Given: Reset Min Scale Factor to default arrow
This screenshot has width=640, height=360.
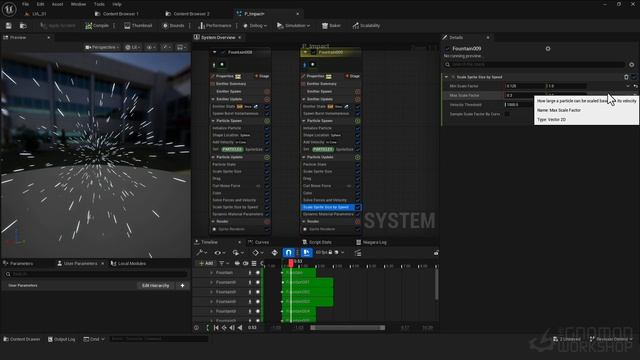Looking at the screenshot, I should [x=635, y=86].
